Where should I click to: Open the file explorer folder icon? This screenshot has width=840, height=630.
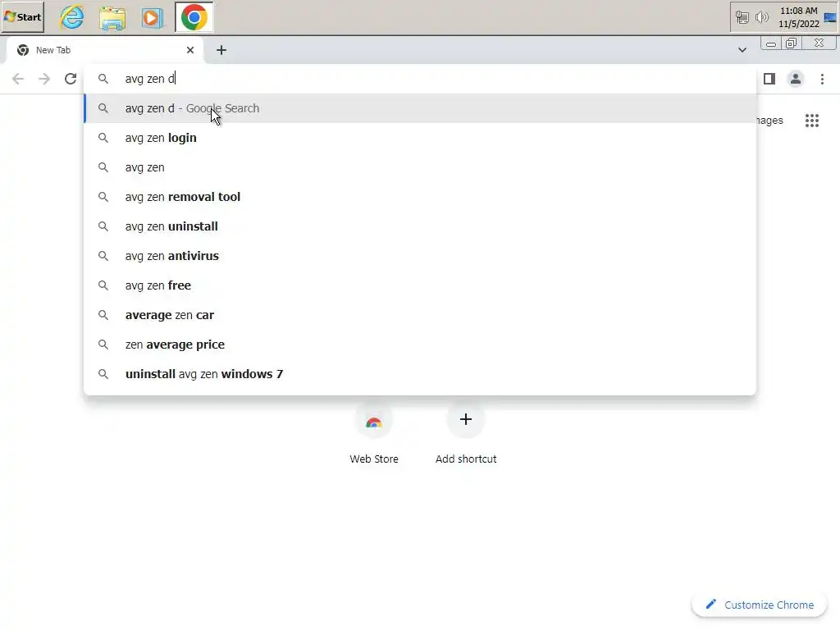pos(112,18)
